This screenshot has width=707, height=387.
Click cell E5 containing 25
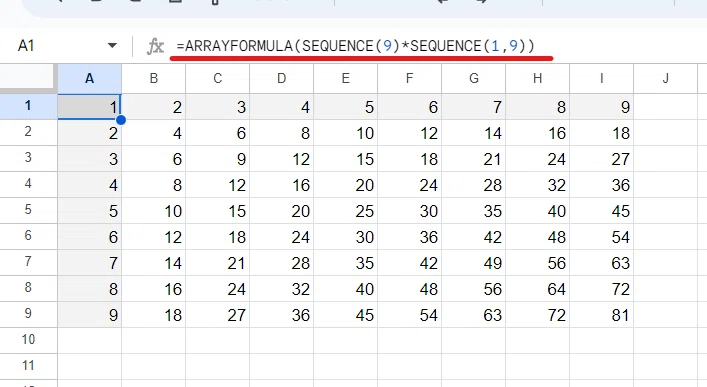point(346,211)
